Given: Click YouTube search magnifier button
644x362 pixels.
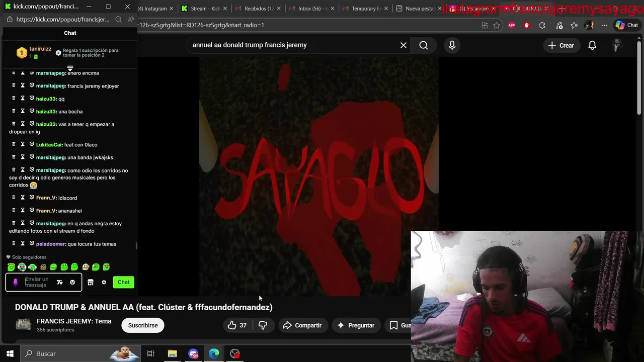Looking at the screenshot, I should pos(424,45).
